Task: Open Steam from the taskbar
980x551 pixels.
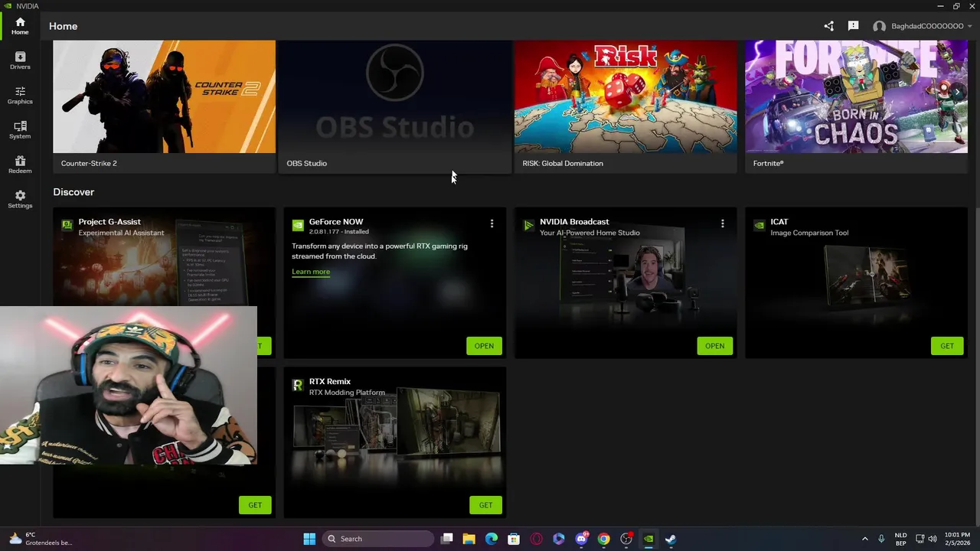Action: 671,539
